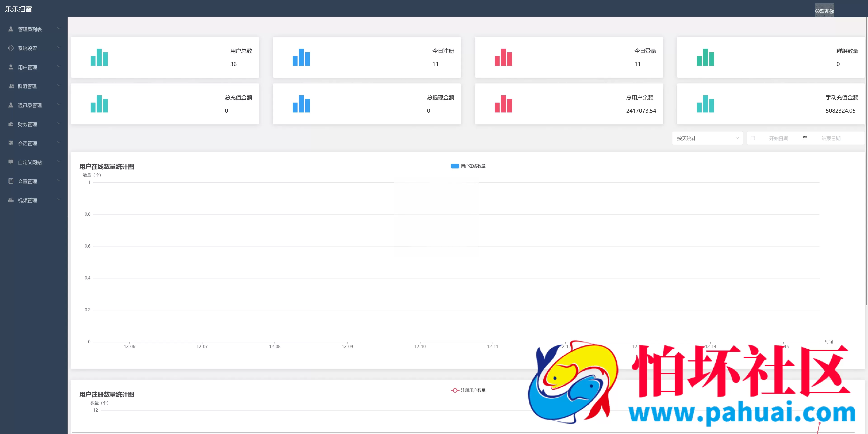The width and height of the screenshot is (868, 434).
Task: Click the 乐乐扫雷 site title
Action: 19,9
